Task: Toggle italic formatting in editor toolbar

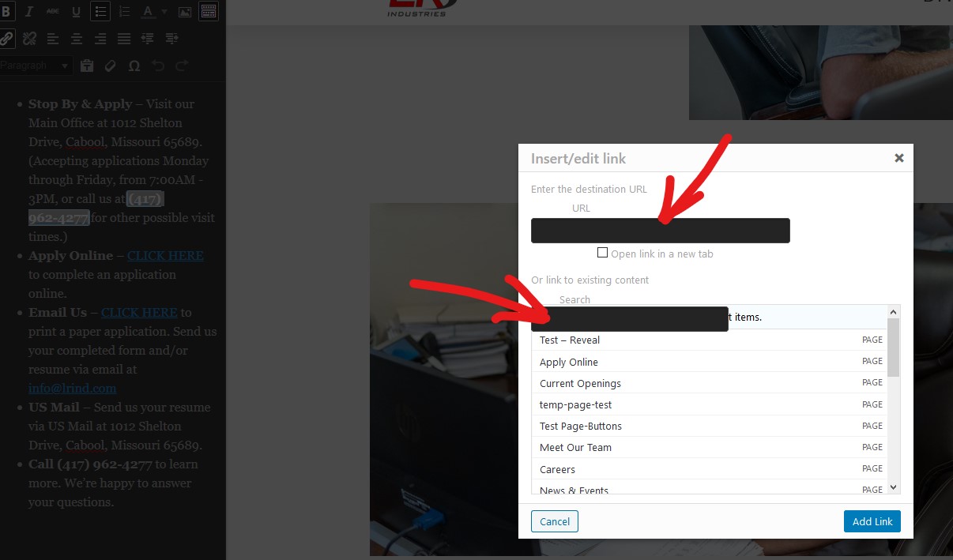Action: (x=29, y=12)
